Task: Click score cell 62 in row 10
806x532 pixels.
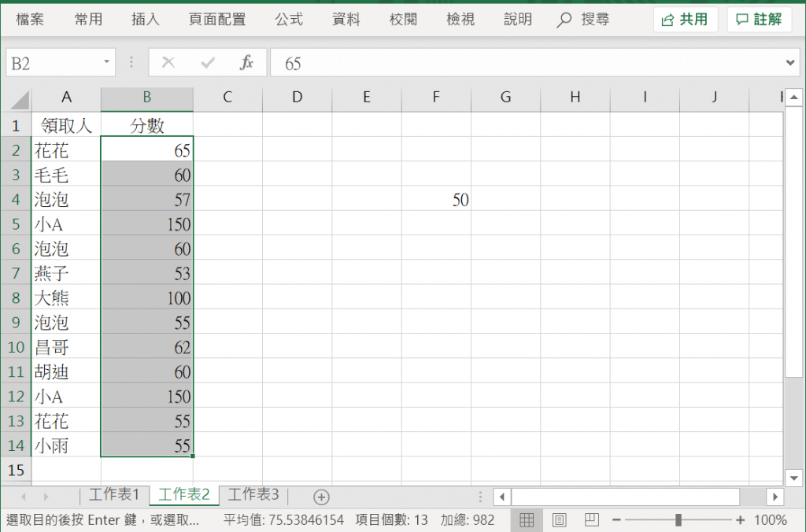Action: tap(147, 347)
